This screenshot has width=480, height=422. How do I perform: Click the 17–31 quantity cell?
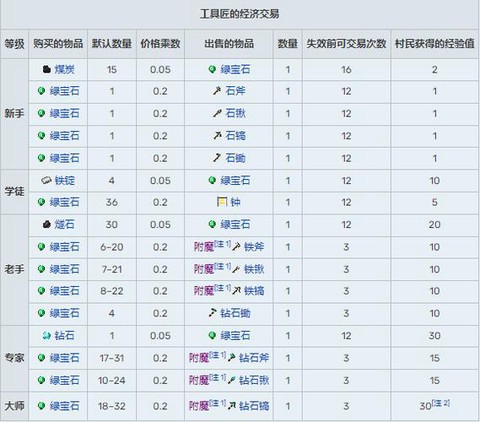coord(112,358)
